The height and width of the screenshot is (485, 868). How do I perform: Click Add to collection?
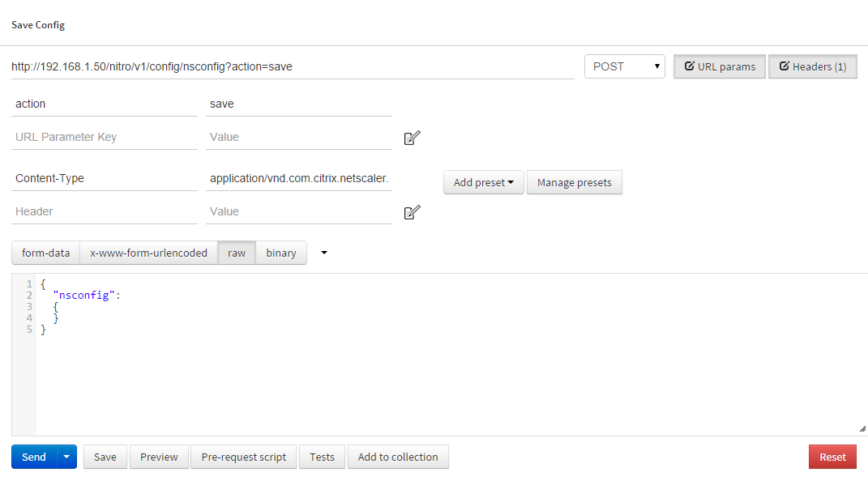(398, 457)
